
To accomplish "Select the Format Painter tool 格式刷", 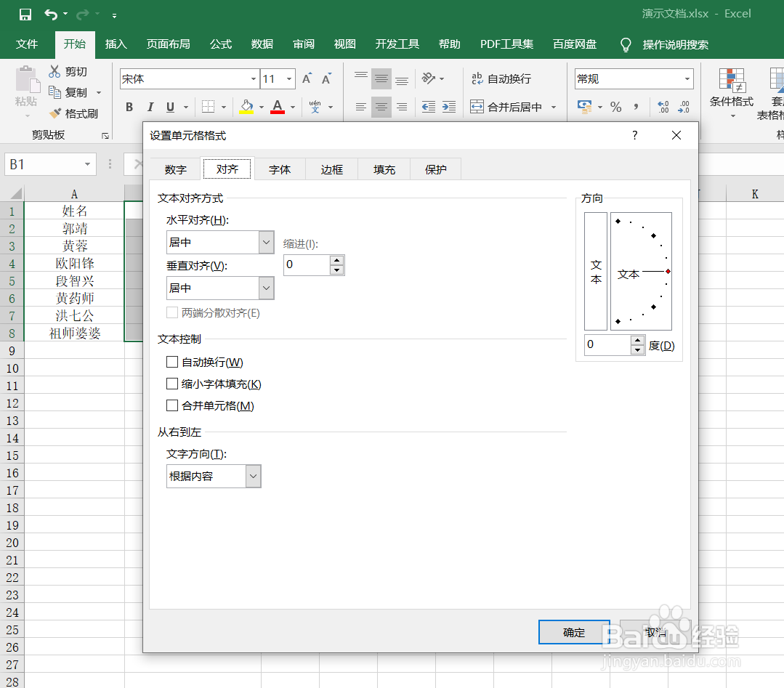I will click(74, 113).
